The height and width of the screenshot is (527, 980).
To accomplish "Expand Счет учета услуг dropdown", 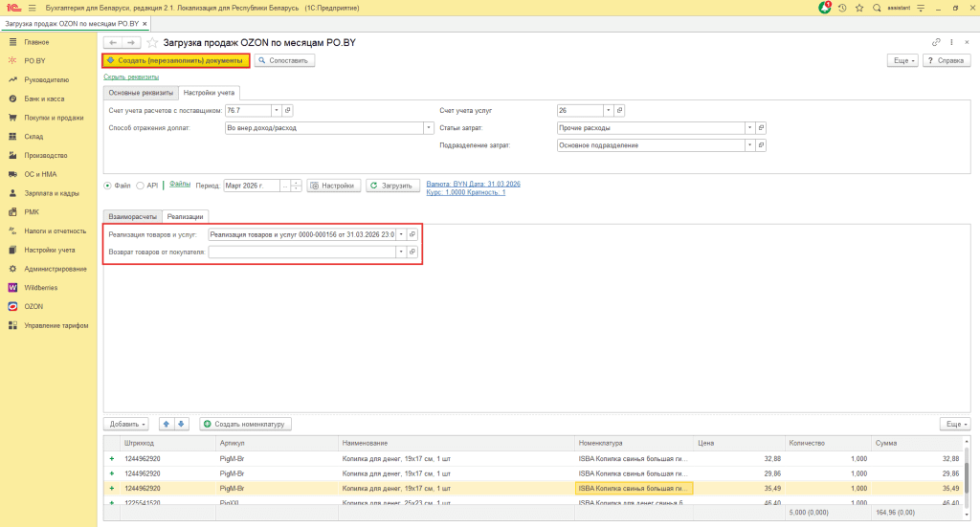I will [608, 111].
